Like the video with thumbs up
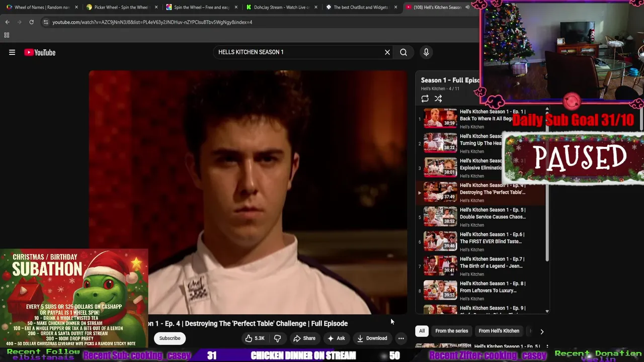This screenshot has height=362, width=644. click(x=255, y=338)
